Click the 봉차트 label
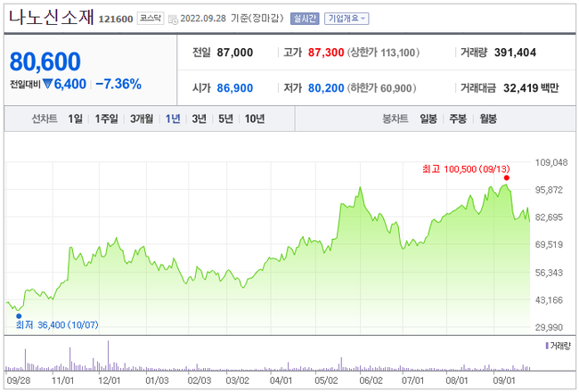 point(396,118)
